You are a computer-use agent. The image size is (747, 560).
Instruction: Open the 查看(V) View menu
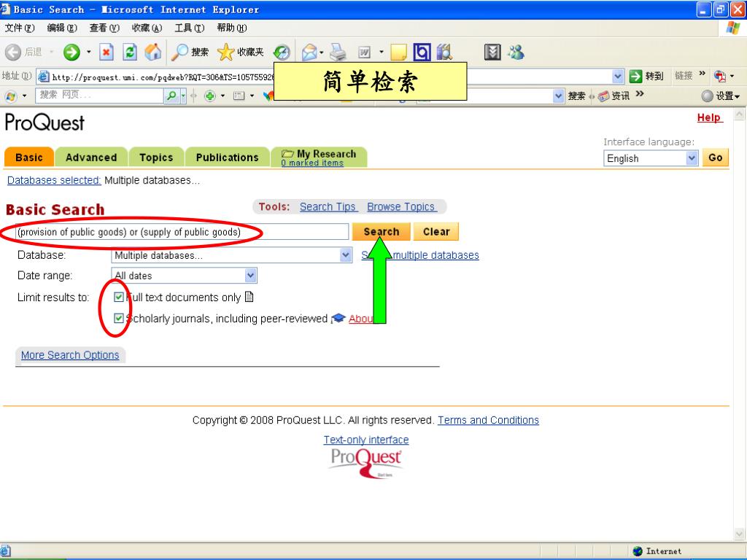coord(104,28)
